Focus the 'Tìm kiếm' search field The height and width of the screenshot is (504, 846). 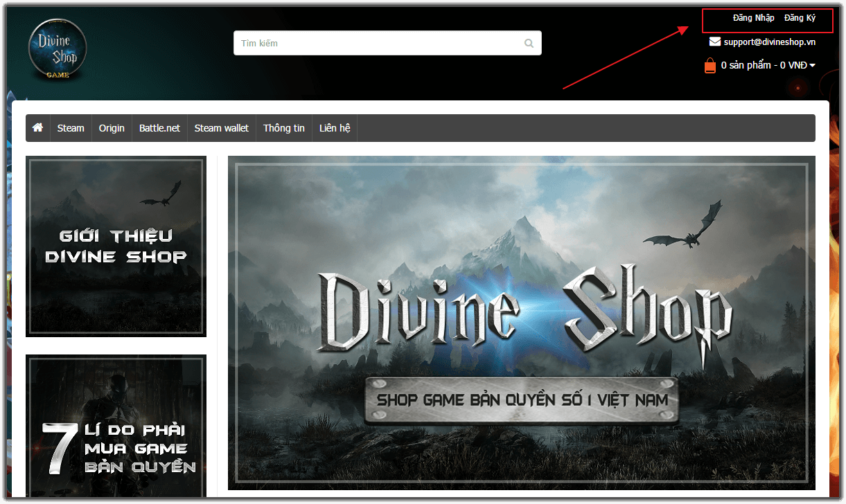(378, 44)
